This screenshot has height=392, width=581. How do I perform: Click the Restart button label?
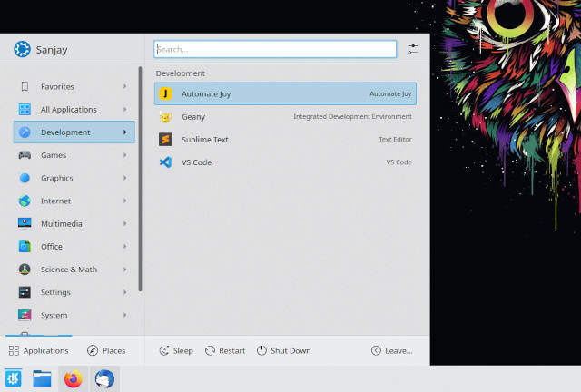(x=232, y=351)
